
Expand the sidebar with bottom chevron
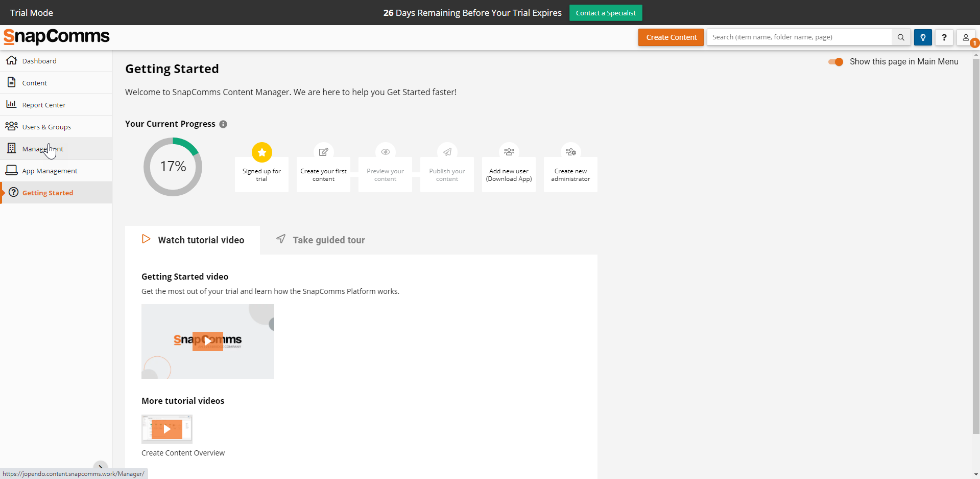(101, 466)
